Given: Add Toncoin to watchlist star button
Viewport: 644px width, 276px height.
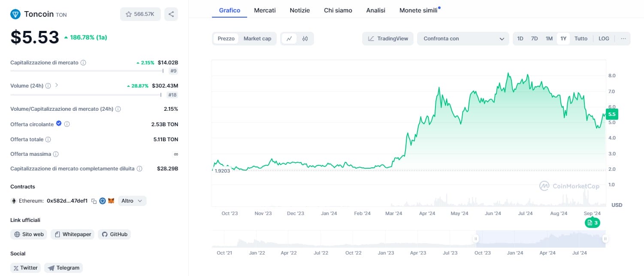Looking at the screenshot, I should (x=140, y=14).
